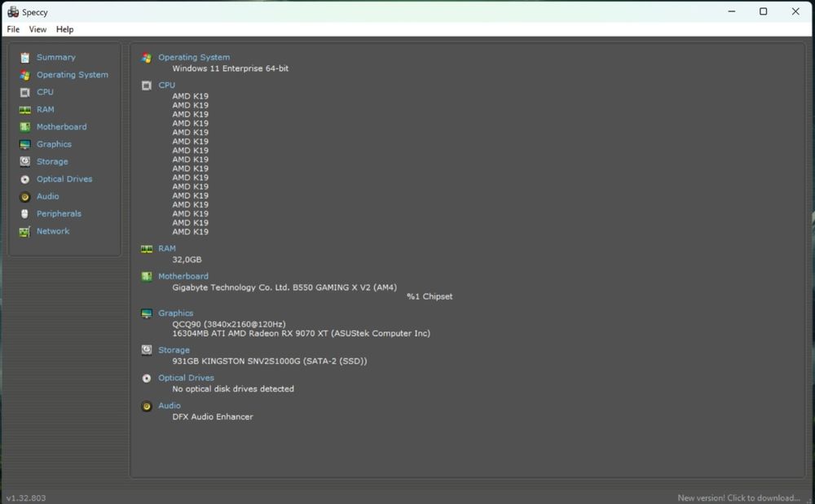Open Optical Drives in sidebar
Screen dimensions: 815x504
(64, 179)
